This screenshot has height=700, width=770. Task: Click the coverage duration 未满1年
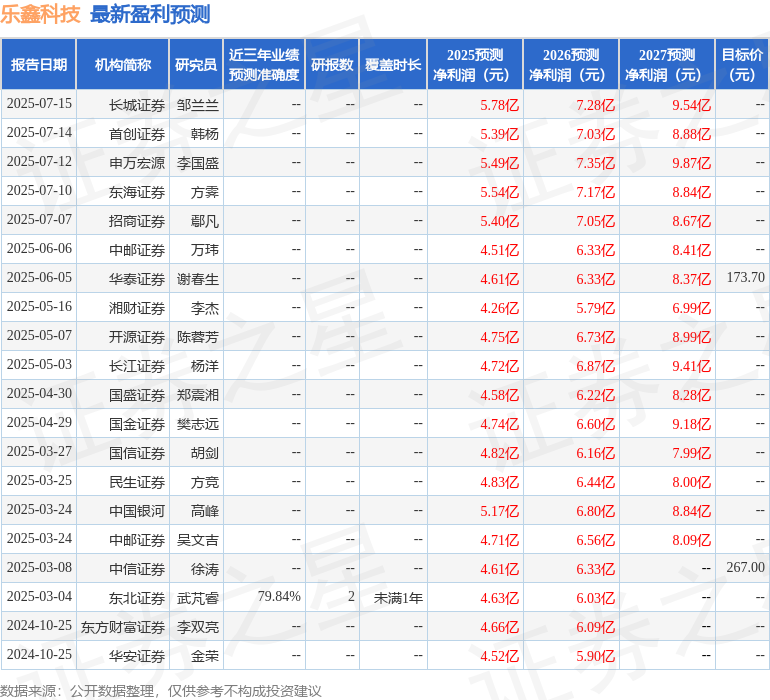pyautogui.click(x=398, y=598)
